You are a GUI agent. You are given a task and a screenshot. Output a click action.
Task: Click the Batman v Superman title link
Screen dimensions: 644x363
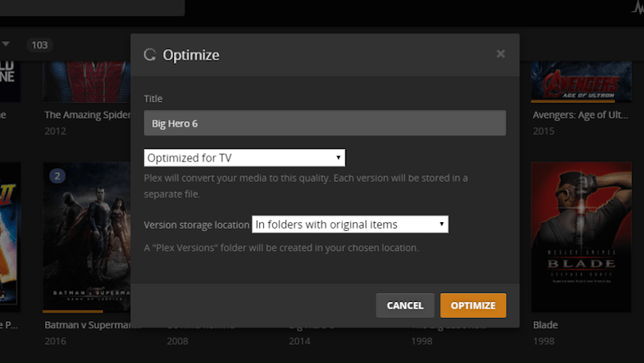click(x=87, y=326)
